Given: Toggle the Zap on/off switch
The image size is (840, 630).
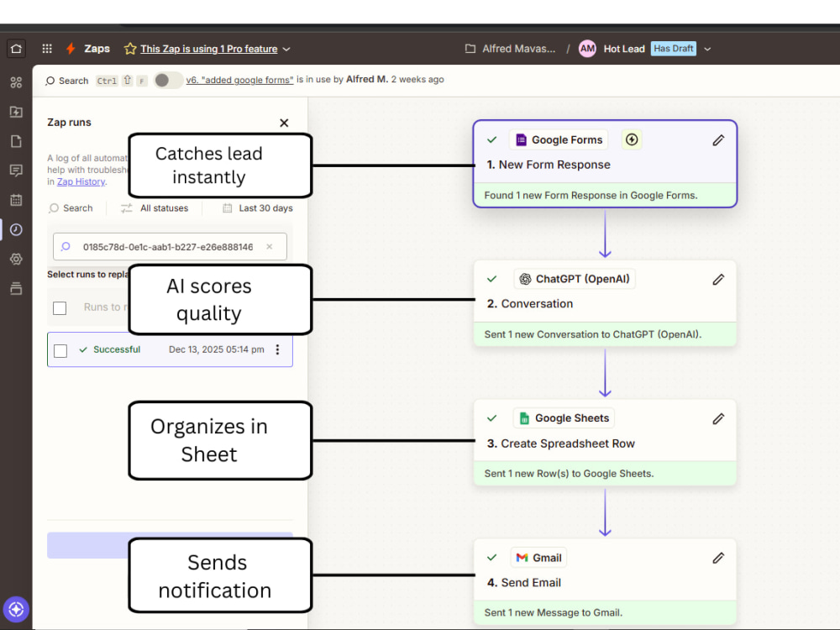Looking at the screenshot, I should click(x=167, y=81).
